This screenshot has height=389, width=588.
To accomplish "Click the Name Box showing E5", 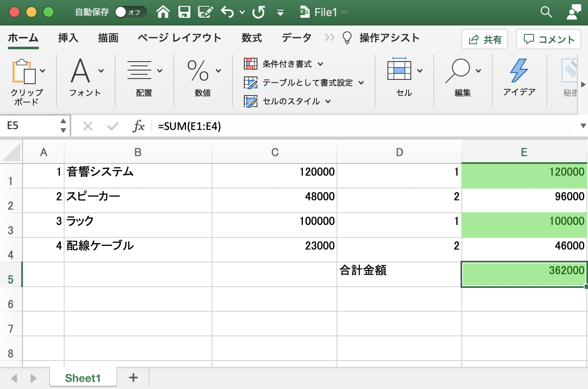I will (30, 126).
